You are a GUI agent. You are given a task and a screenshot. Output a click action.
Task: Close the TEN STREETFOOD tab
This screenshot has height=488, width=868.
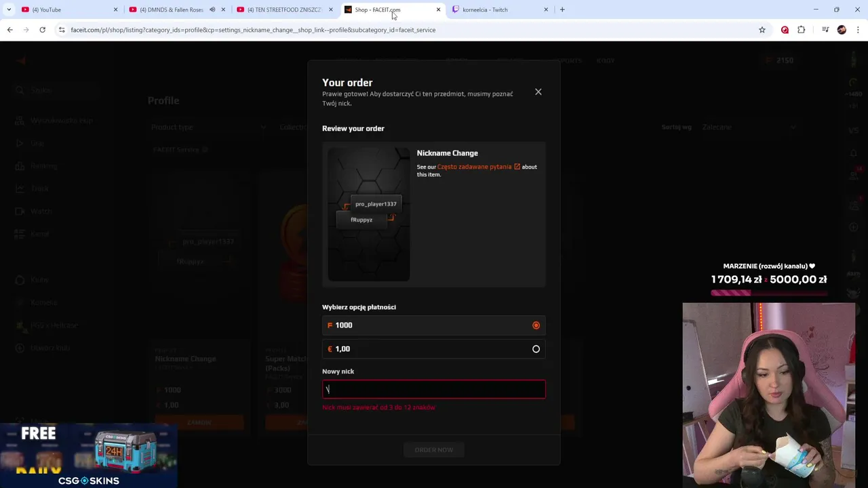[x=331, y=9]
